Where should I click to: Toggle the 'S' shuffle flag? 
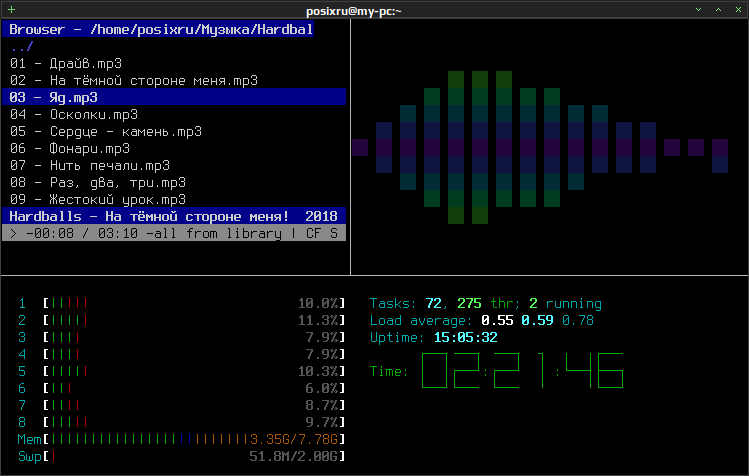(333, 234)
